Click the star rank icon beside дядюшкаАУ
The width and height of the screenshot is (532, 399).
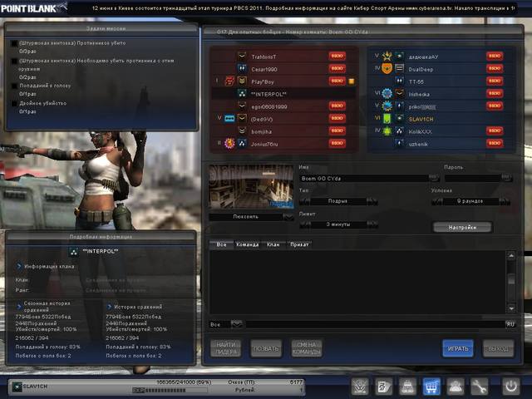(387, 57)
